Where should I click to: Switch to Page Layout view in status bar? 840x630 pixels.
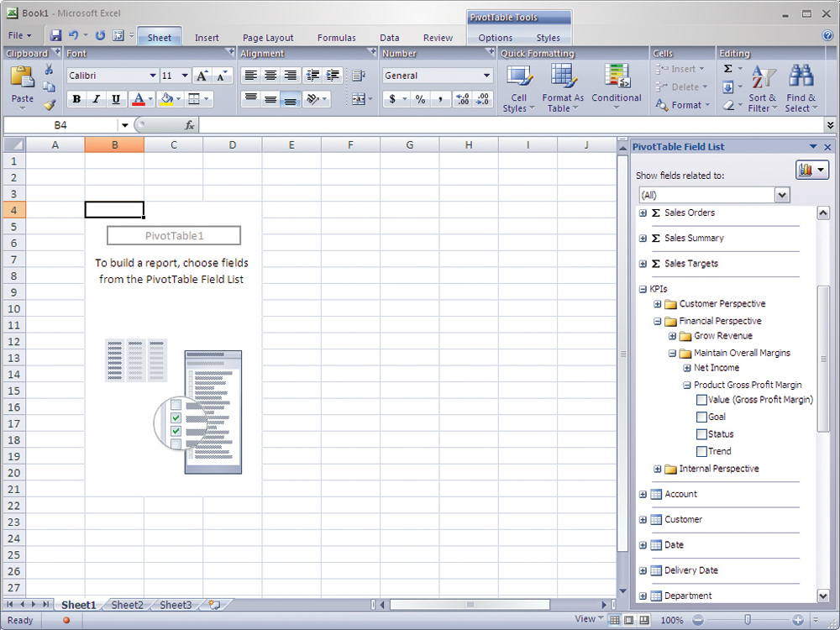coord(629,620)
